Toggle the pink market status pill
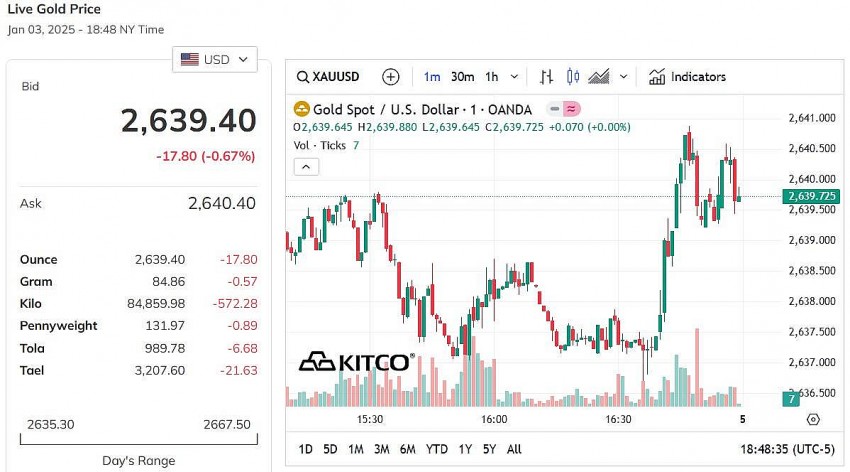Image resolution: width=850 pixels, height=472 pixels. tap(572, 109)
